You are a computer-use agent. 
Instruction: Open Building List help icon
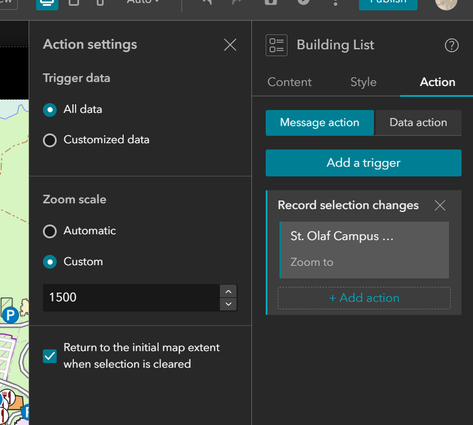452,45
